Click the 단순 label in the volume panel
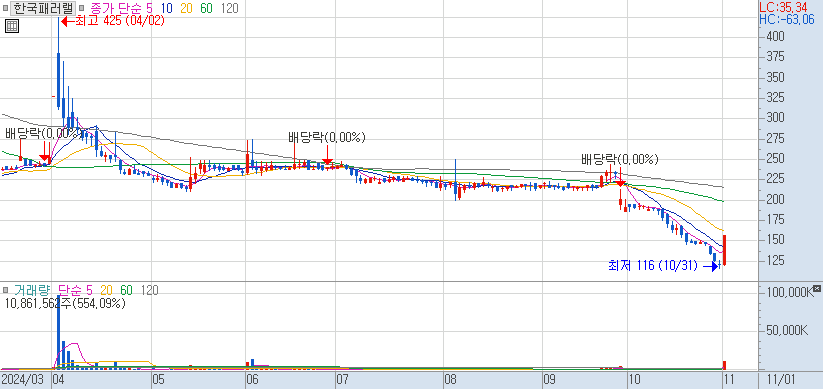Viewport: 823px width, 389px height. point(70,290)
